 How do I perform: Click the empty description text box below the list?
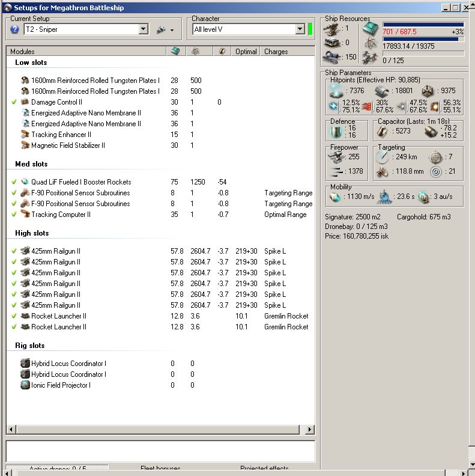pyautogui.click(x=160, y=451)
